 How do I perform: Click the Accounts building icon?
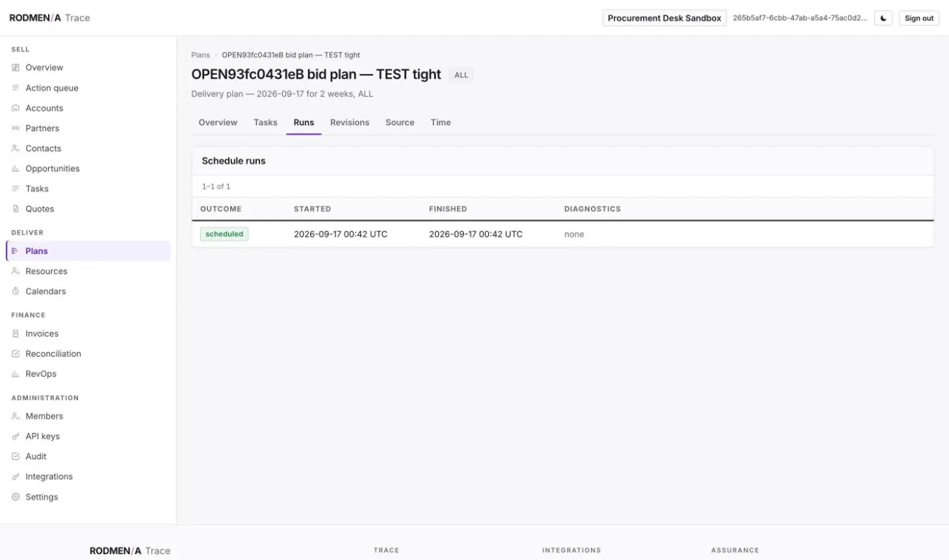coord(16,108)
